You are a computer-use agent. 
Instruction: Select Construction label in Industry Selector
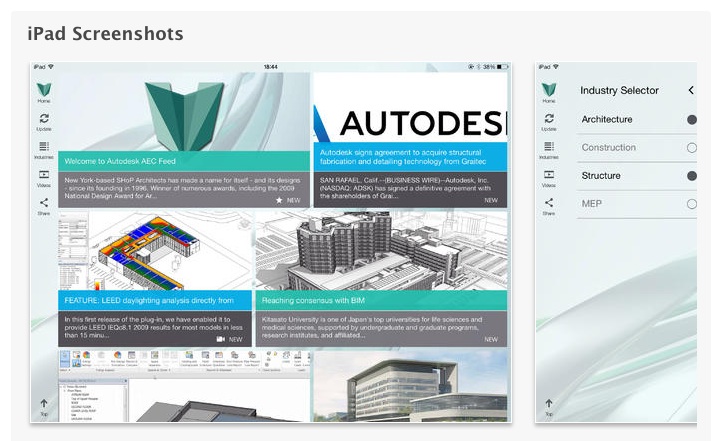coord(609,147)
